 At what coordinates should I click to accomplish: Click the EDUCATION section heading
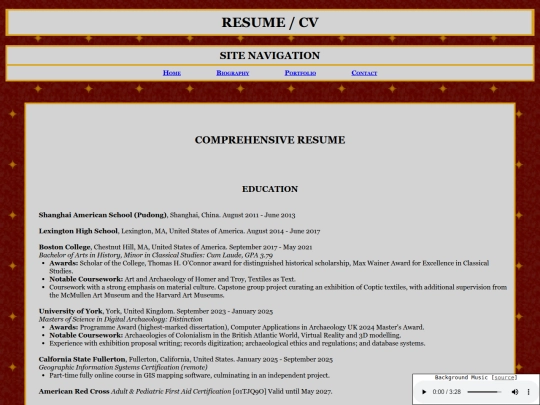270,189
